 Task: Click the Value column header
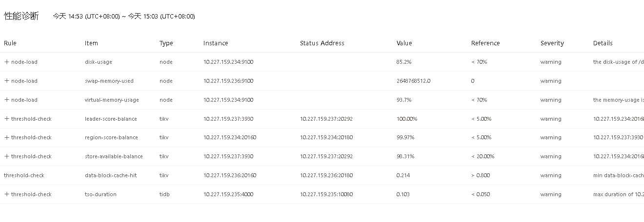404,43
